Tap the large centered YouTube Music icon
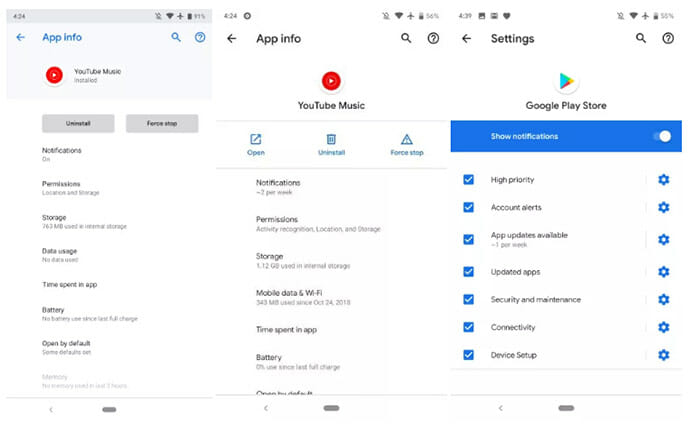The image size is (700, 438). pyautogui.click(x=331, y=81)
